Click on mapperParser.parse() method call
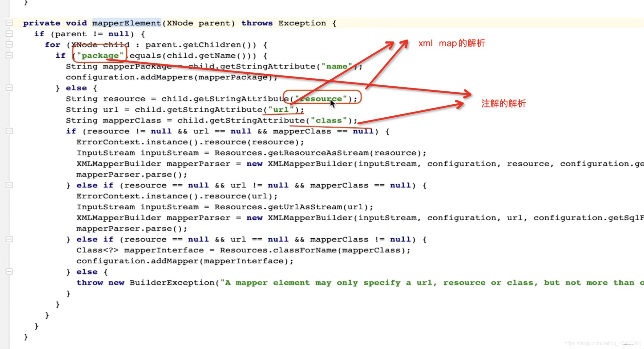The width and height of the screenshot is (644, 349). pos(131,174)
